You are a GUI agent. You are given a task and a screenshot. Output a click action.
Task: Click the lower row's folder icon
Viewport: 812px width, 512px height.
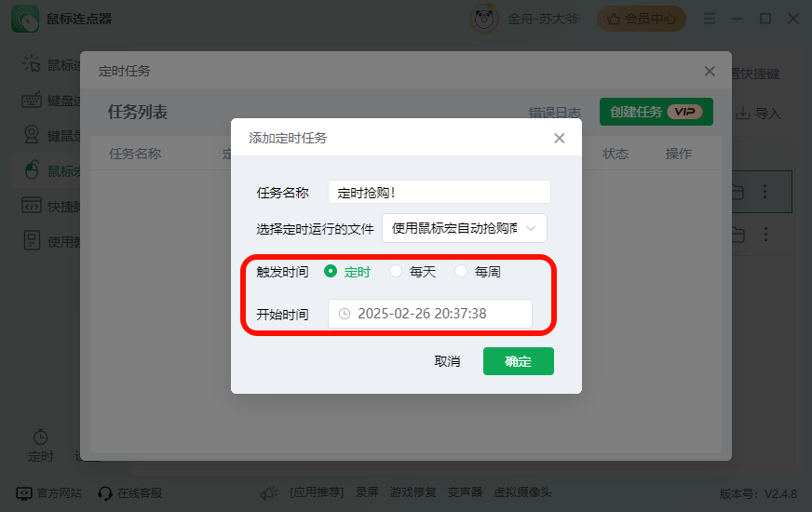(x=738, y=235)
